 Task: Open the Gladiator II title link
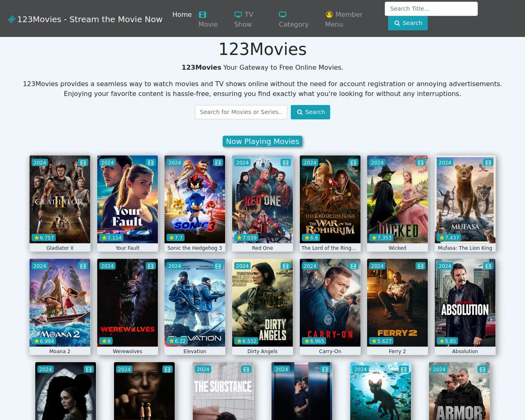click(60, 248)
